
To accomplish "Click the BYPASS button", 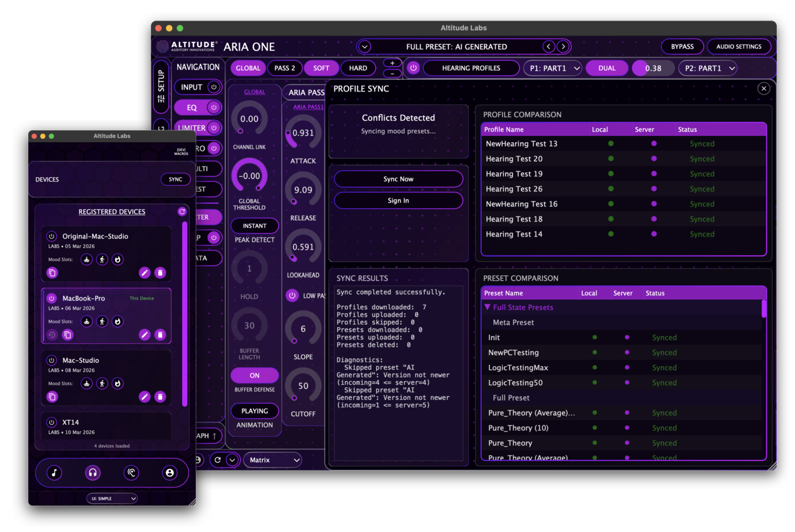I will click(x=682, y=47).
